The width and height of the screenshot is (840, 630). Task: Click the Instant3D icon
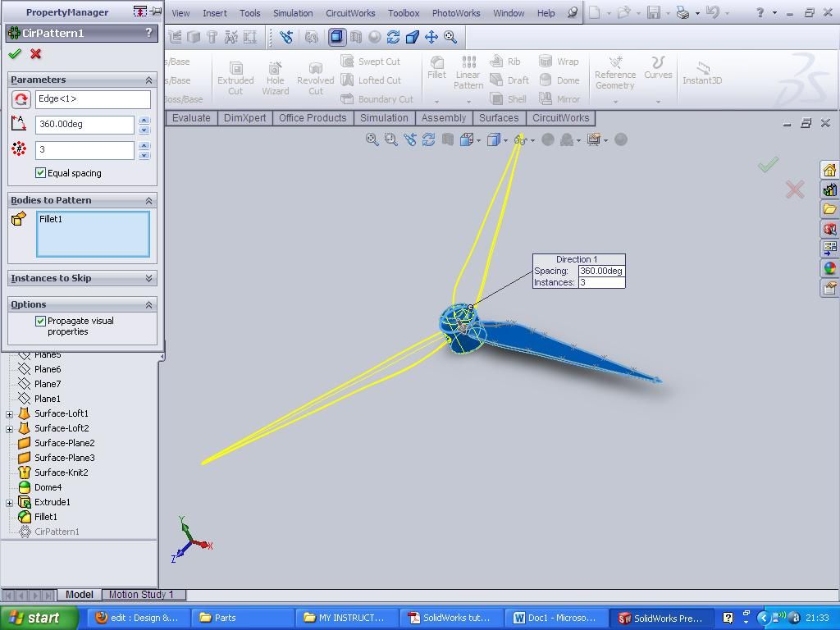click(x=702, y=73)
